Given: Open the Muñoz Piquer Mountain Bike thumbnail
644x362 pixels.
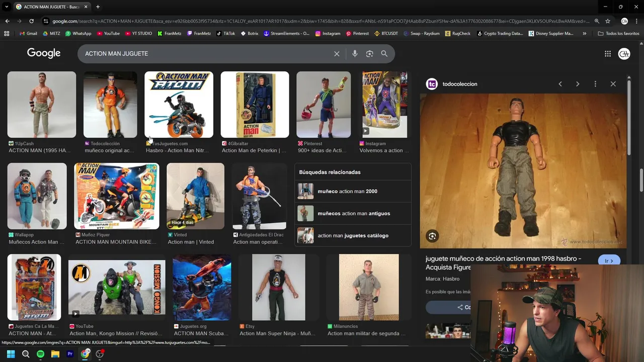Looking at the screenshot, I should [117, 196].
